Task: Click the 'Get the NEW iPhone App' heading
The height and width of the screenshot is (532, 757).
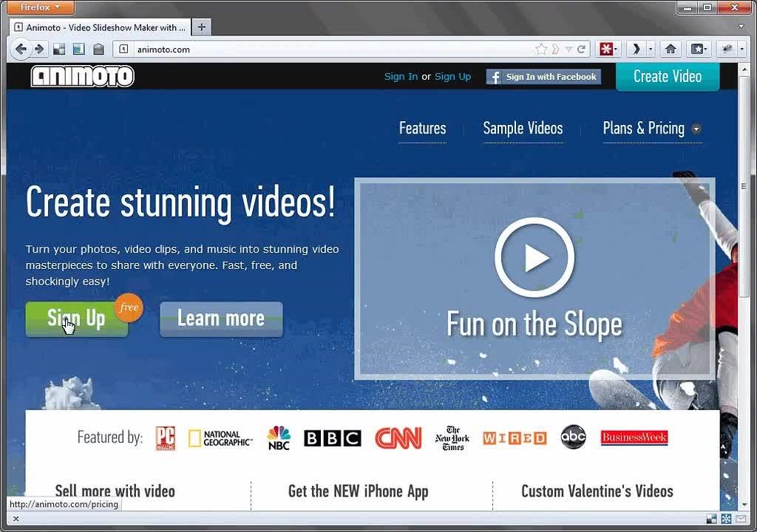Action: point(359,491)
